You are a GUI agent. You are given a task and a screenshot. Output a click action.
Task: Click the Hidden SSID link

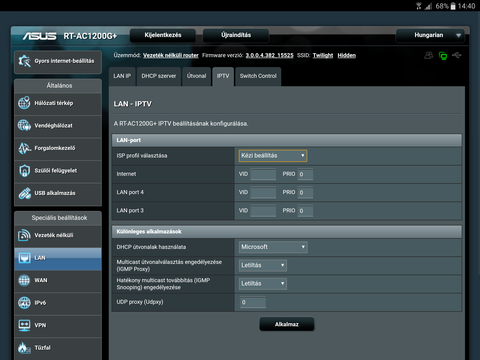pos(347,55)
